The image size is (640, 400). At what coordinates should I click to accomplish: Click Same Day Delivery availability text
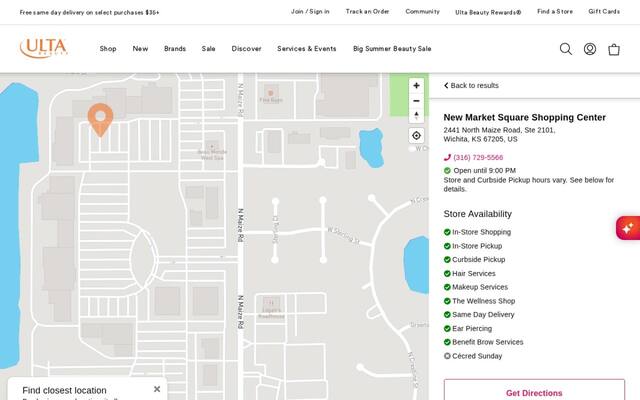pos(483,315)
